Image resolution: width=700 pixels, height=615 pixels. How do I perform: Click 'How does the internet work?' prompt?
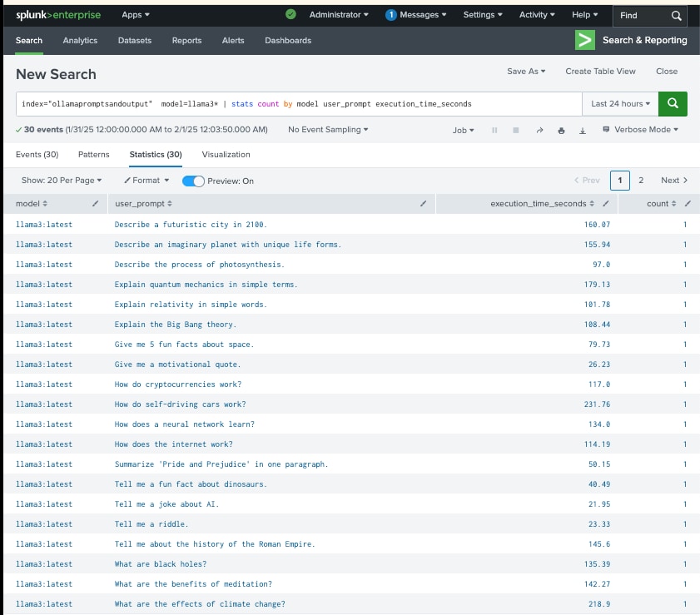[173, 444]
